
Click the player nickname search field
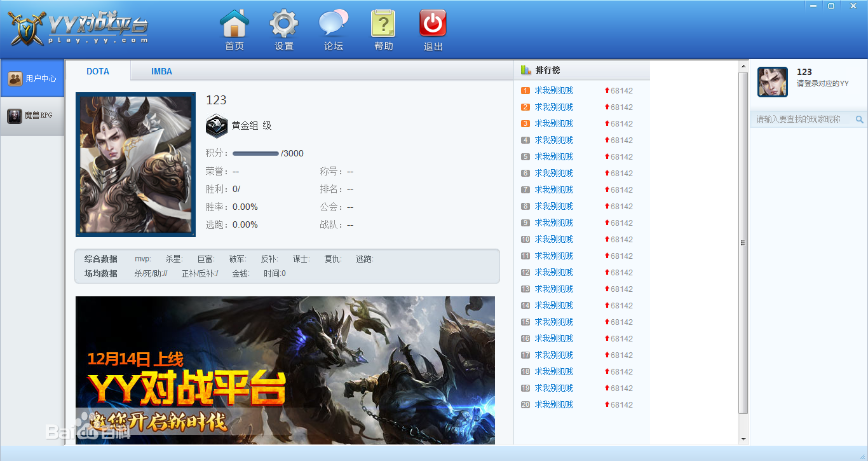click(x=802, y=120)
